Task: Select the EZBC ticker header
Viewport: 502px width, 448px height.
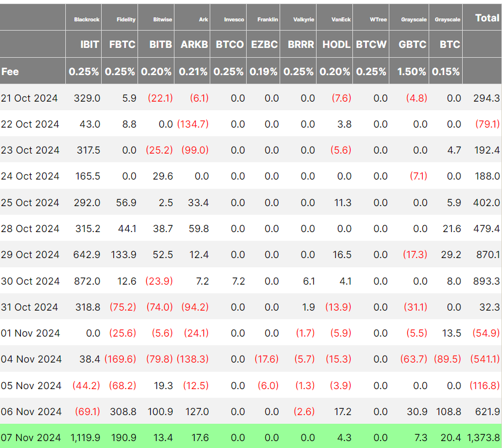Action: click(x=265, y=44)
